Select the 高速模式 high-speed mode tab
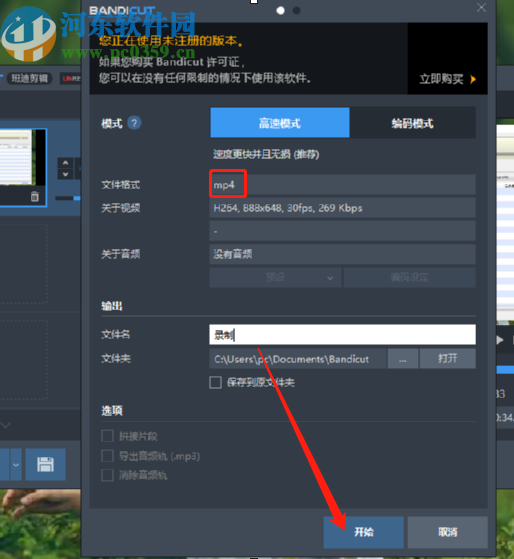 pos(280,123)
